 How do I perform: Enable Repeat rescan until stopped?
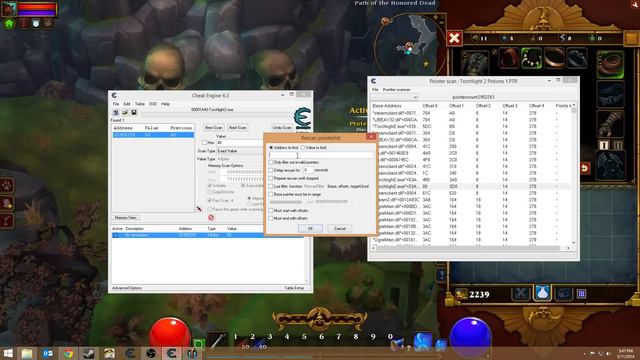coord(271,178)
